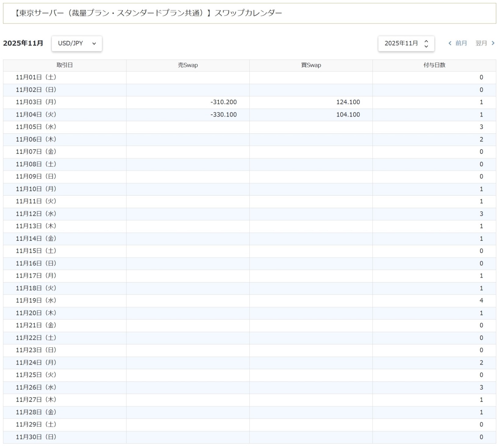The image size is (499, 448).
Task: Click the 11月18日（火） date cell
Action: pyautogui.click(x=65, y=288)
